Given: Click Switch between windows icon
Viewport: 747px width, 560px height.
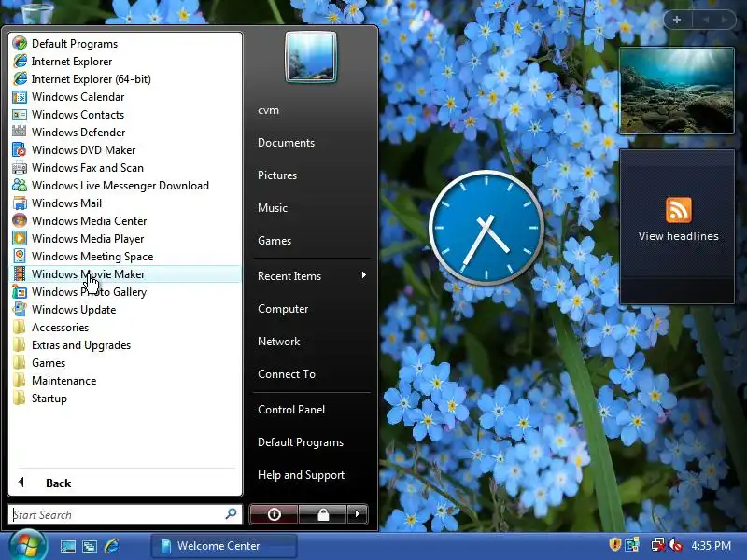Looking at the screenshot, I should coord(89,546).
